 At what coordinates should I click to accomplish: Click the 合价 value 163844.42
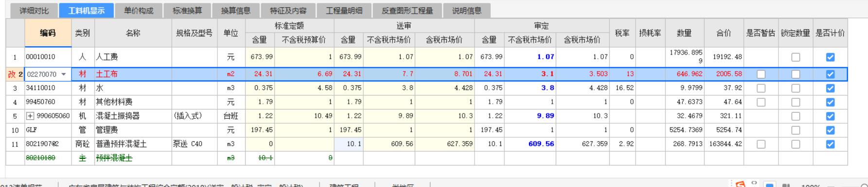point(724,144)
